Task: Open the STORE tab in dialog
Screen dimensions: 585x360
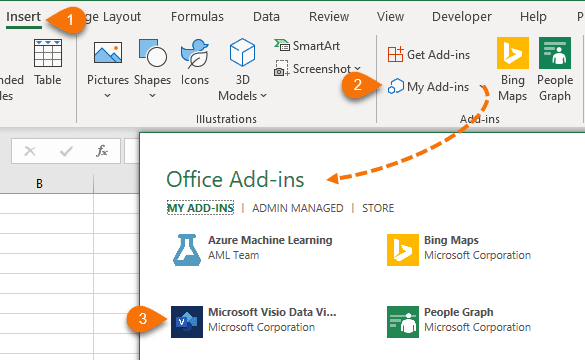Action: pyautogui.click(x=378, y=208)
